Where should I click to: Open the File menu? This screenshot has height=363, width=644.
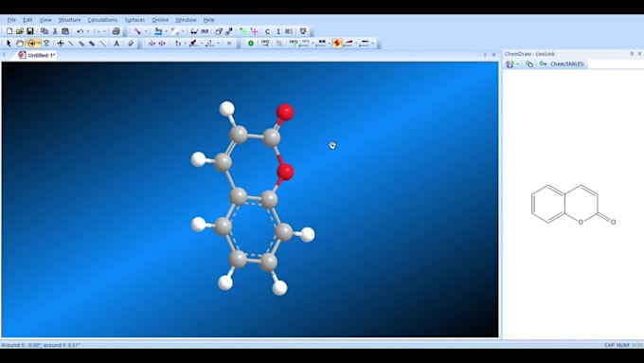point(11,20)
